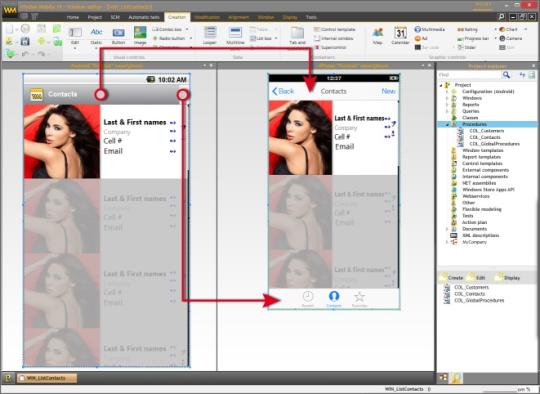Click the Edit button below the project tree
The height and width of the screenshot is (394, 540).
(476, 277)
